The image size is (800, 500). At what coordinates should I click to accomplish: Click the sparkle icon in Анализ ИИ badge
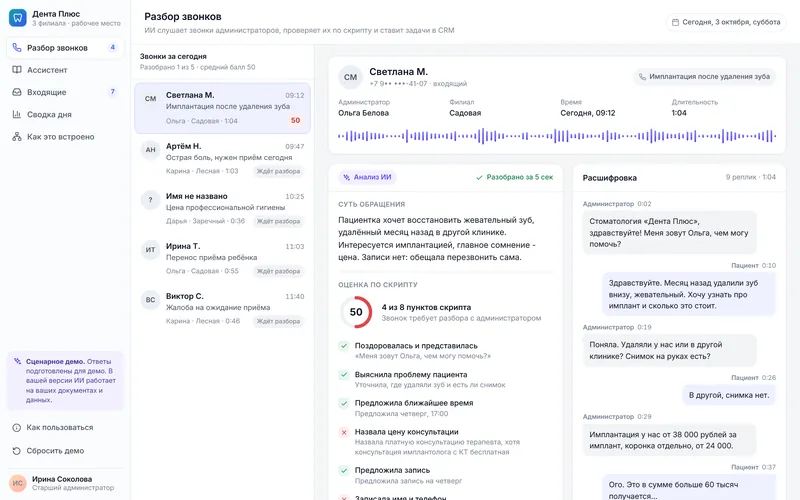pos(347,177)
